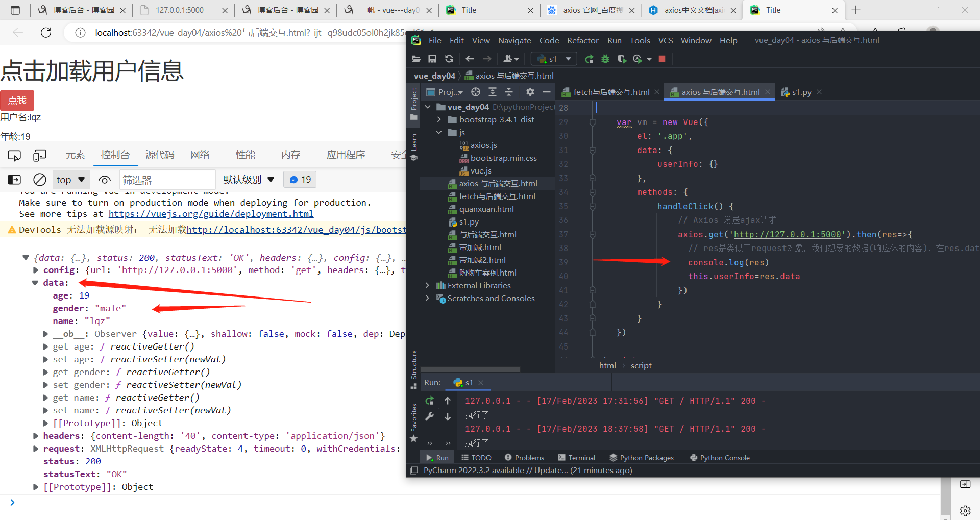
Task: Open a new browser tab
Action: coord(856,10)
